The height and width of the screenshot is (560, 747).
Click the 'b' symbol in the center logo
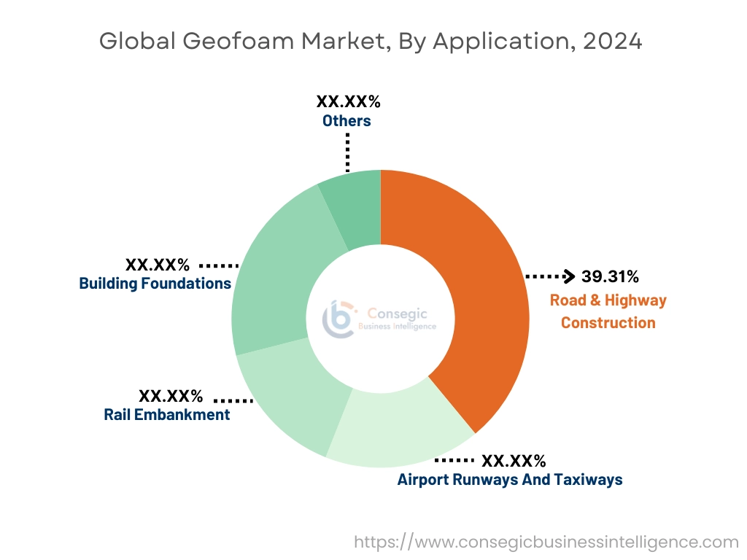[337, 316]
